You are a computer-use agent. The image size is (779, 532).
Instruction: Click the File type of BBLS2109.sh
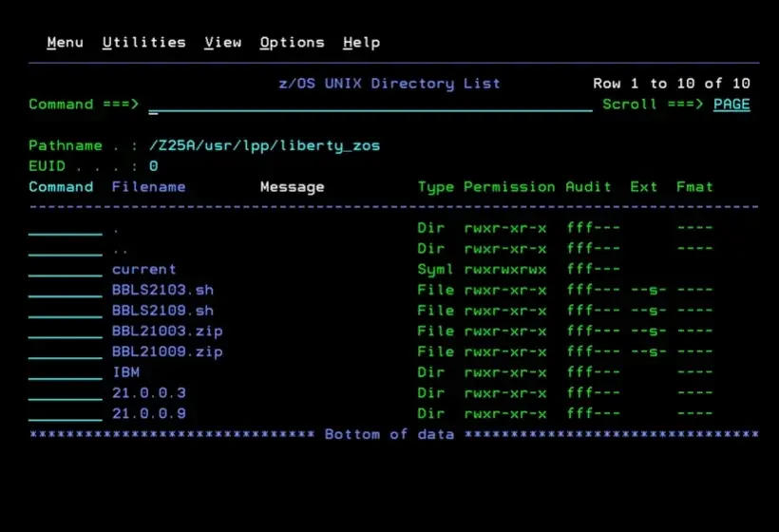(x=436, y=311)
